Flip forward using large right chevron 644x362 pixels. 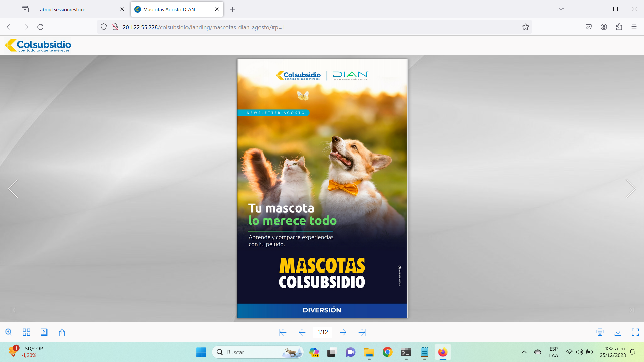pos(631,189)
